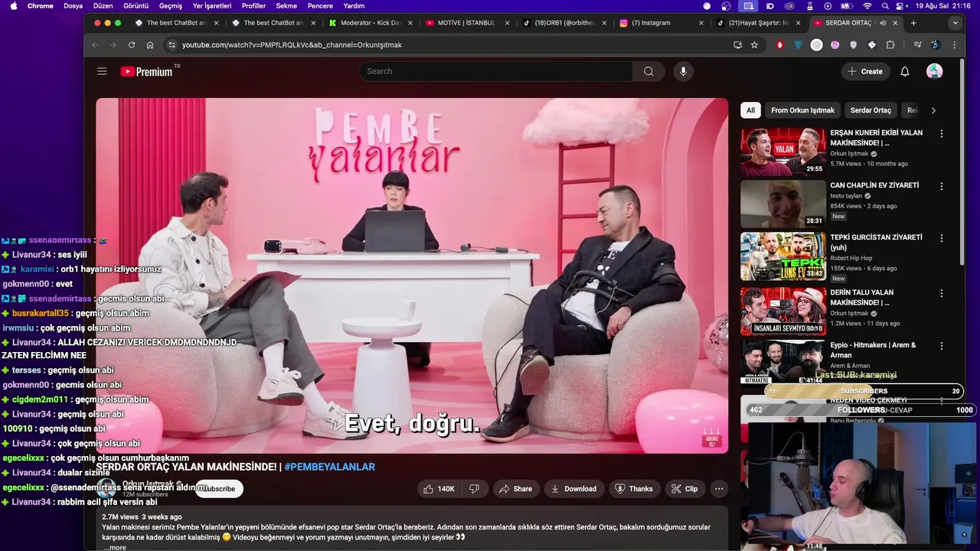Click the Download button
Viewport: 980px width, 551px height.
(573, 488)
